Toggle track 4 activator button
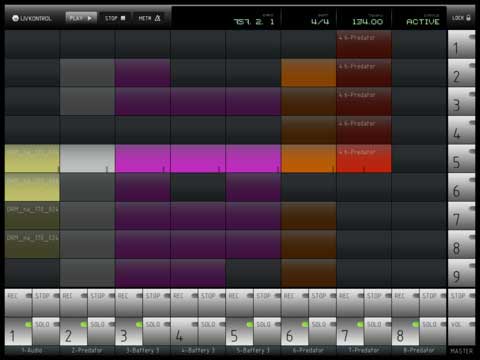This screenshot has width=480, height=360. click(x=185, y=331)
